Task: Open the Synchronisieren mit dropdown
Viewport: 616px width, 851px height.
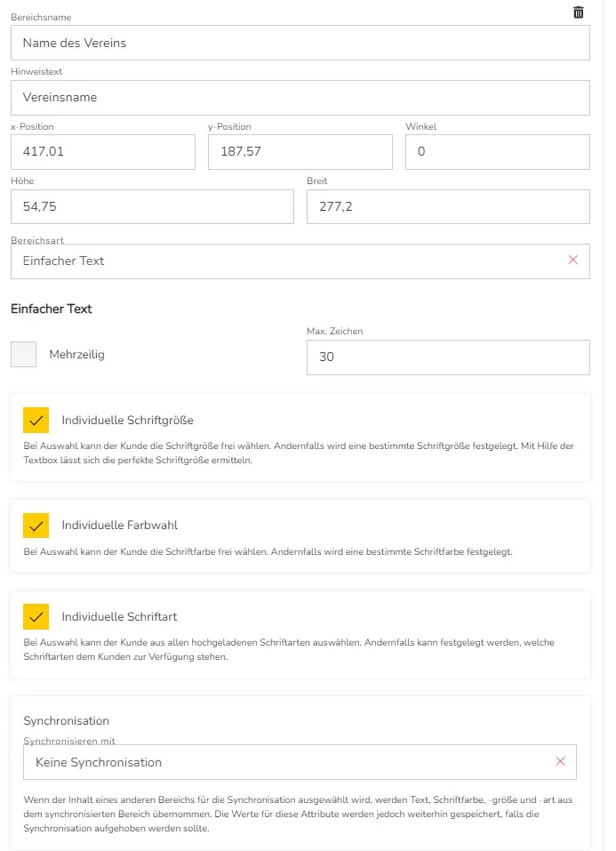Action: tap(284, 762)
